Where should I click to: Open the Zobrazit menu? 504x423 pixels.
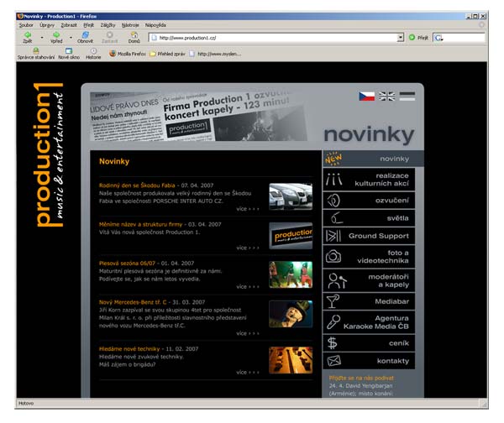[x=69, y=25]
